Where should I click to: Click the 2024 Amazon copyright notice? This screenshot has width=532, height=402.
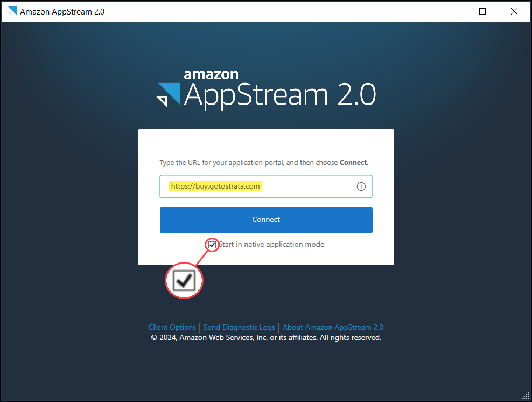click(266, 337)
